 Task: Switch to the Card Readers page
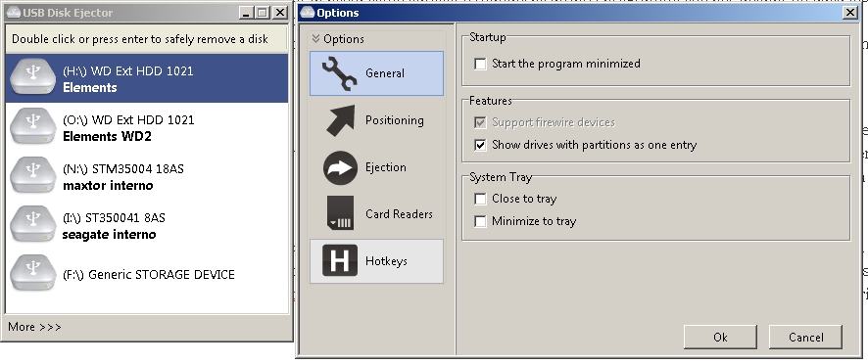coord(376,213)
